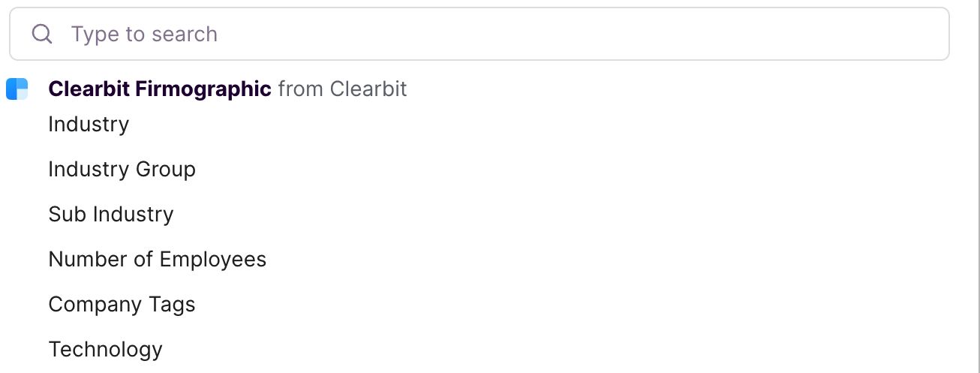Click Industry, the first listed attribute
The image size is (980, 373).
tap(89, 124)
